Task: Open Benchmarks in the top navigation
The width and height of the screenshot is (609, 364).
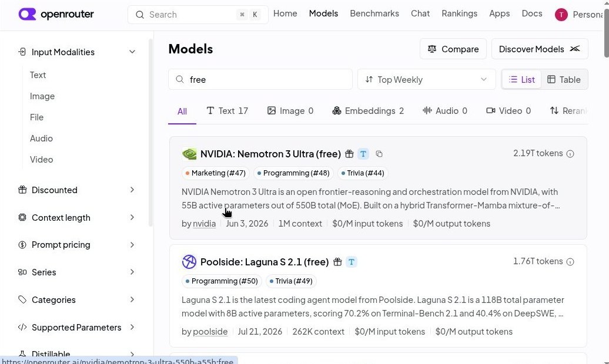Action: click(x=374, y=14)
